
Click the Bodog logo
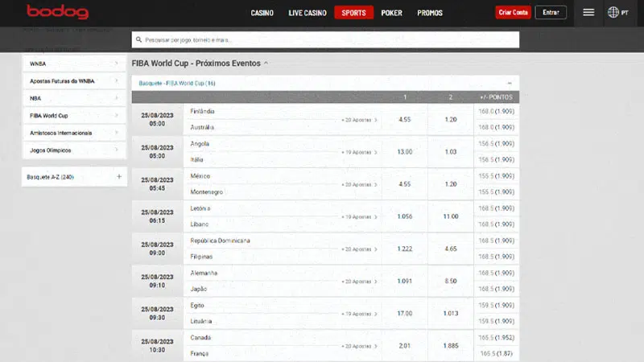(57, 12)
